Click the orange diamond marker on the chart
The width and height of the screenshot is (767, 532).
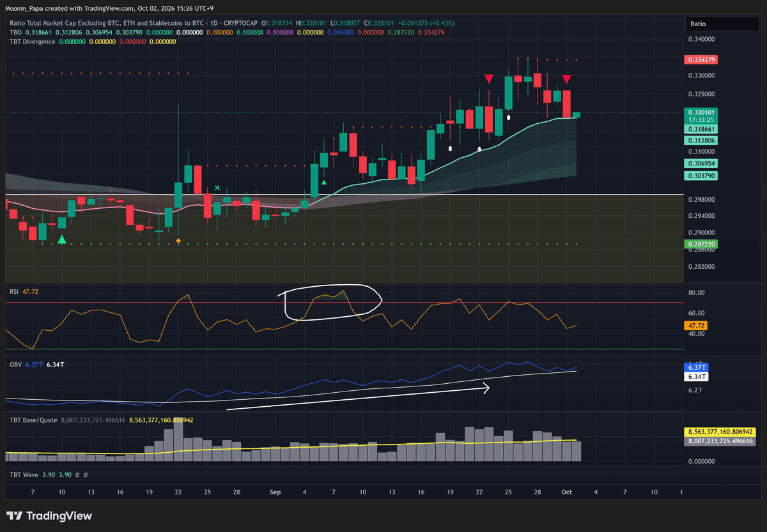178,240
